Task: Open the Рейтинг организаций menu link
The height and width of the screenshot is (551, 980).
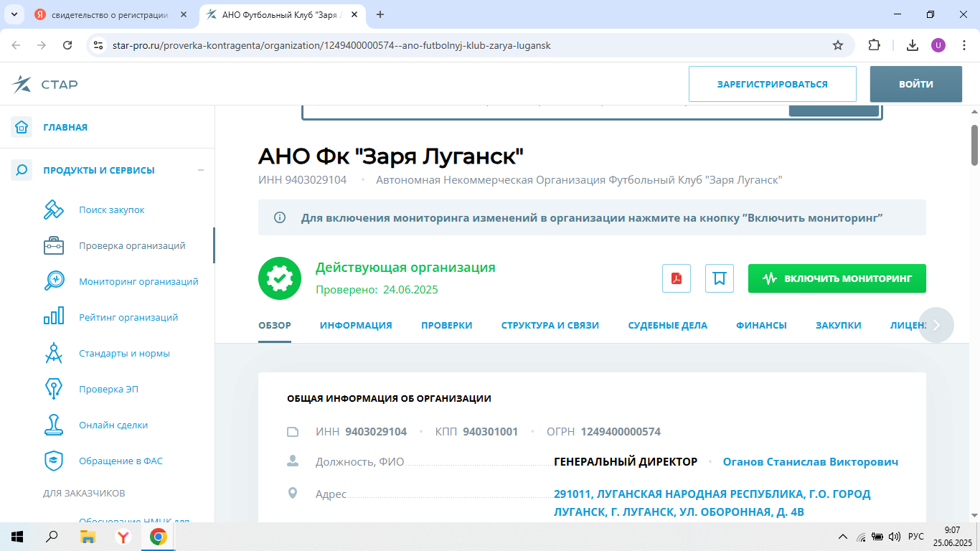Action: [x=128, y=317]
